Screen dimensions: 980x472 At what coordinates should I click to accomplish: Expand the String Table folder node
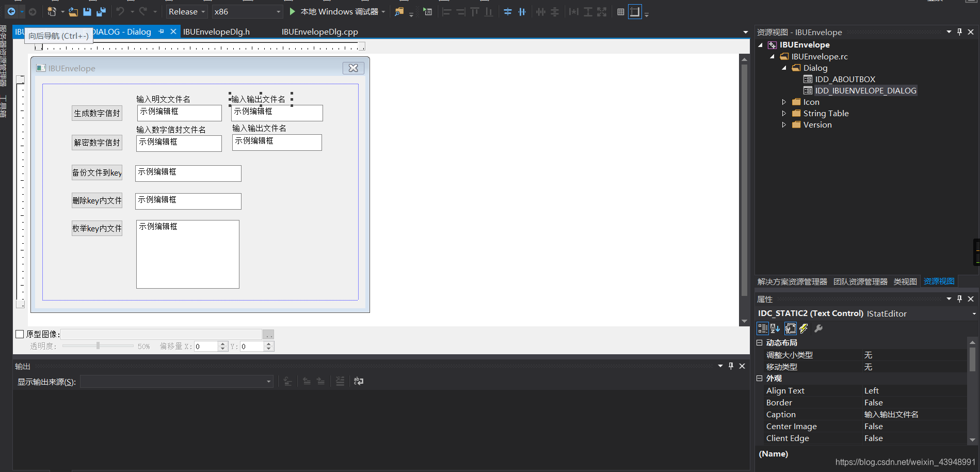coord(784,113)
